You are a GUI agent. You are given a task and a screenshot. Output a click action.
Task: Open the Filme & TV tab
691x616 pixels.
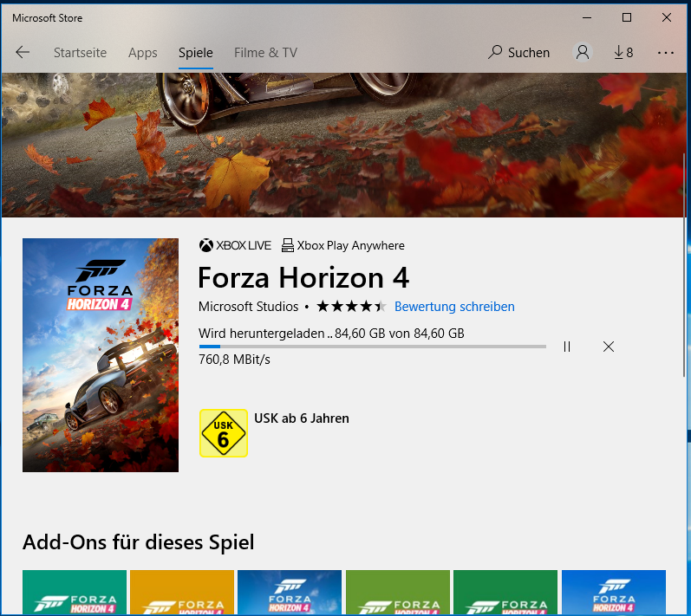265,53
